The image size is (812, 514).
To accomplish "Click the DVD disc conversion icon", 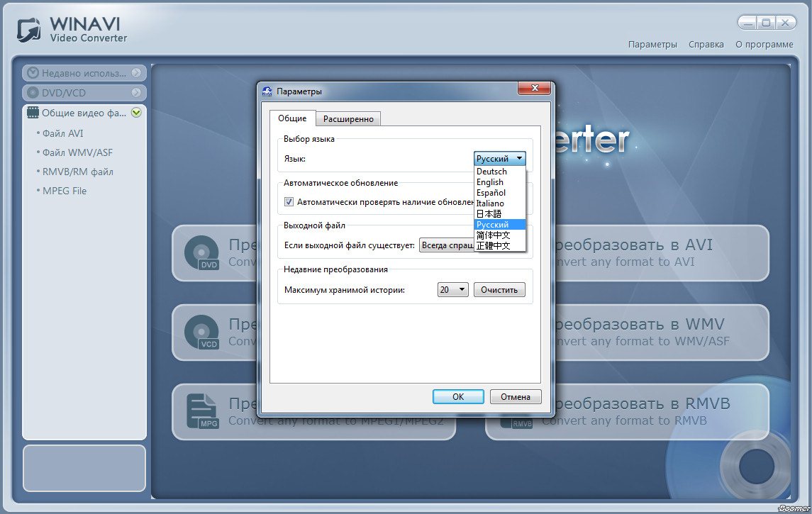I will tap(202, 252).
